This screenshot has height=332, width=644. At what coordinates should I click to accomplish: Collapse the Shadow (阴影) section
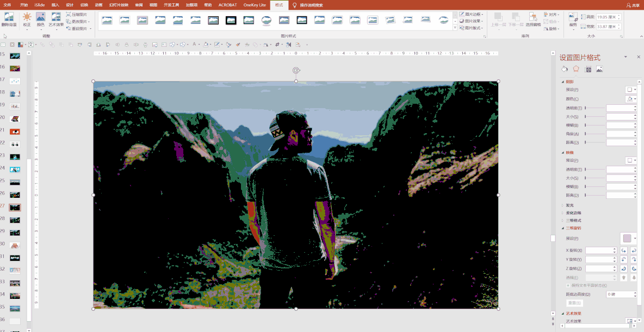coord(563,82)
